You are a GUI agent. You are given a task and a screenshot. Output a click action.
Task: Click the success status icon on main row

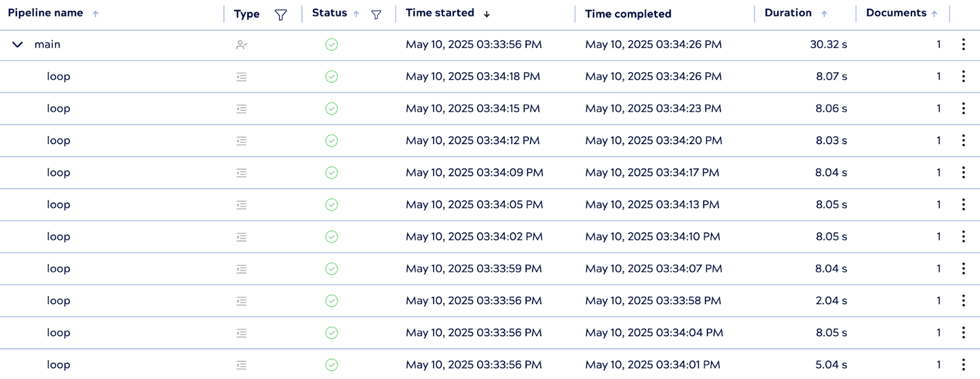tap(331, 44)
